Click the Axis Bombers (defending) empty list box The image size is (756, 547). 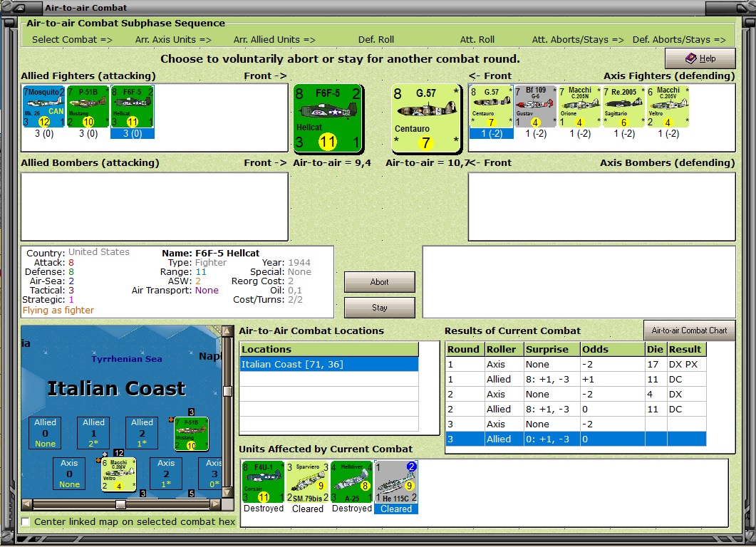(x=601, y=207)
